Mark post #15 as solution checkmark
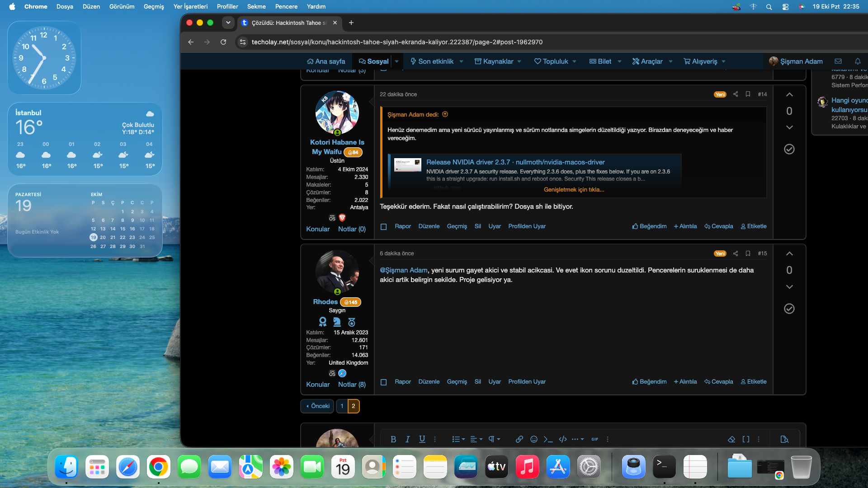868x488 pixels. pyautogui.click(x=789, y=309)
